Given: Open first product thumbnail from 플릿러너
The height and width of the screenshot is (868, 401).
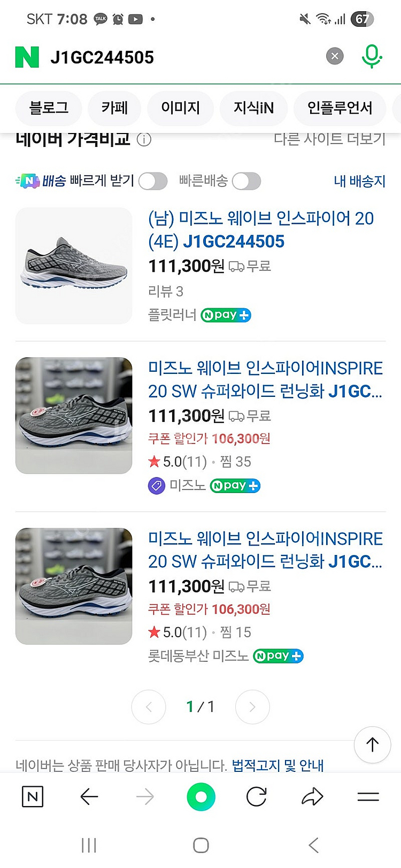Looking at the screenshot, I should [x=74, y=265].
